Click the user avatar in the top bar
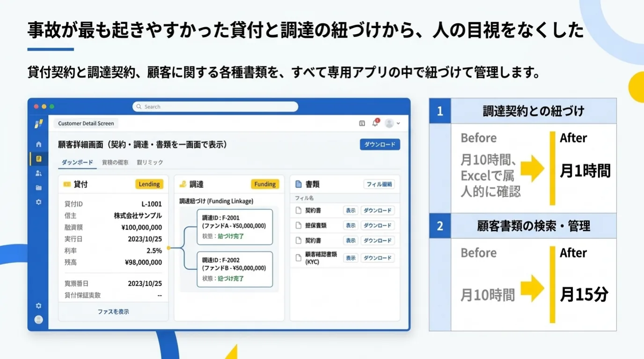This screenshot has height=359, width=644. pyautogui.click(x=389, y=123)
